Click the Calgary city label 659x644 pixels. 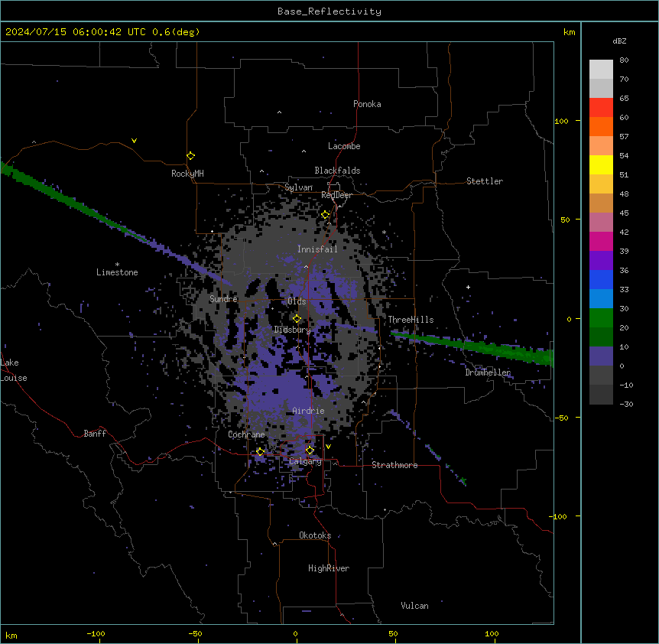[305, 461]
